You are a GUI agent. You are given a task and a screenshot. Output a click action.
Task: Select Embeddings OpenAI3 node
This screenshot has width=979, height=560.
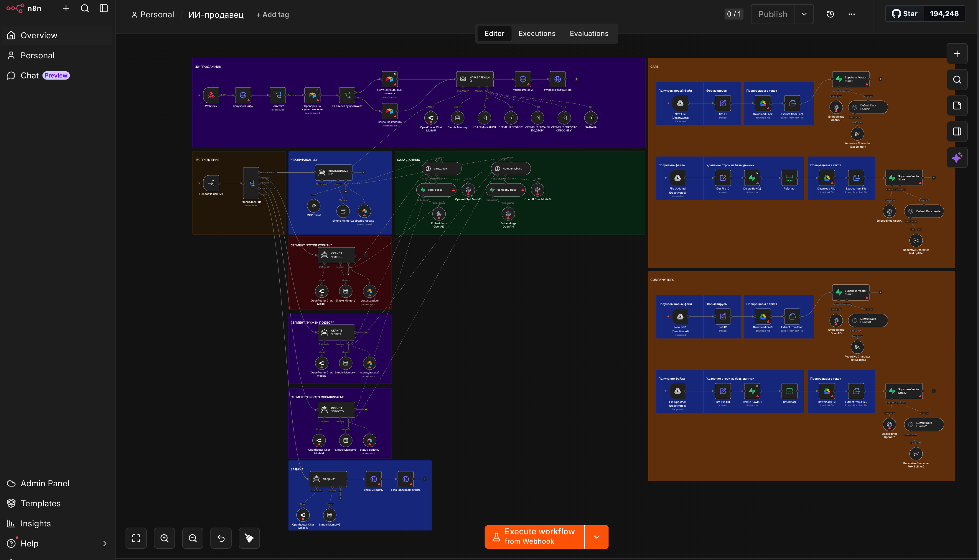coord(439,214)
